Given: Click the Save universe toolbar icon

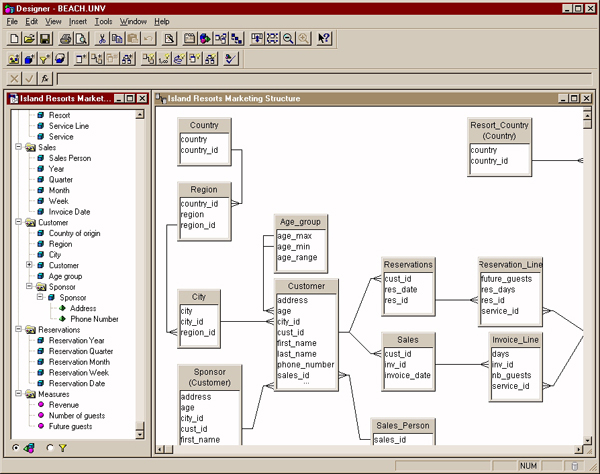Looking at the screenshot, I should coord(45,39).
